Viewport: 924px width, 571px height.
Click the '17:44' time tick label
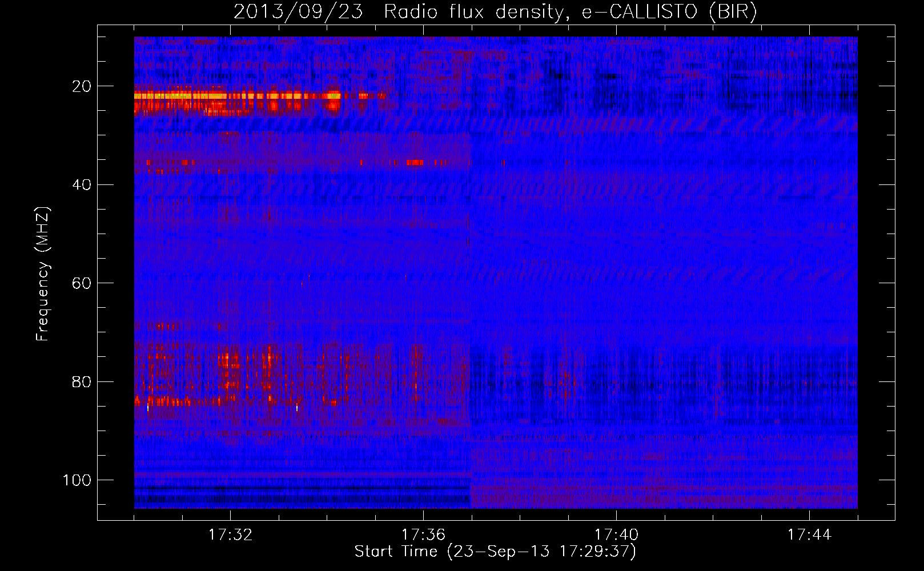[x=809, y=535]
